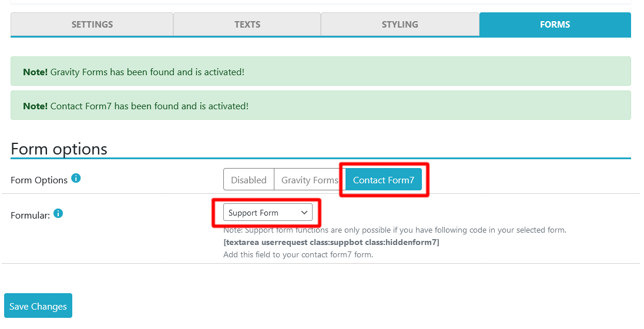Click the Form options heading
Screen dimensions: 644x329
59,149
